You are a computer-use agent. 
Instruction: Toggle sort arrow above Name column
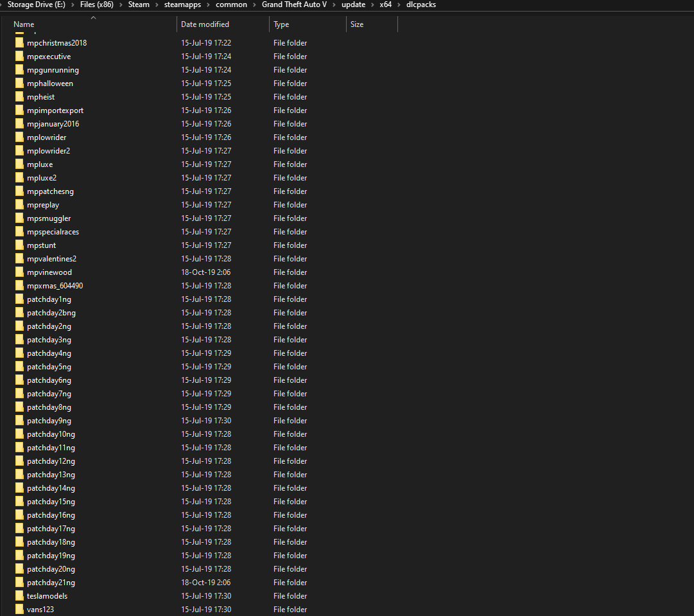(x=93, y=18)
